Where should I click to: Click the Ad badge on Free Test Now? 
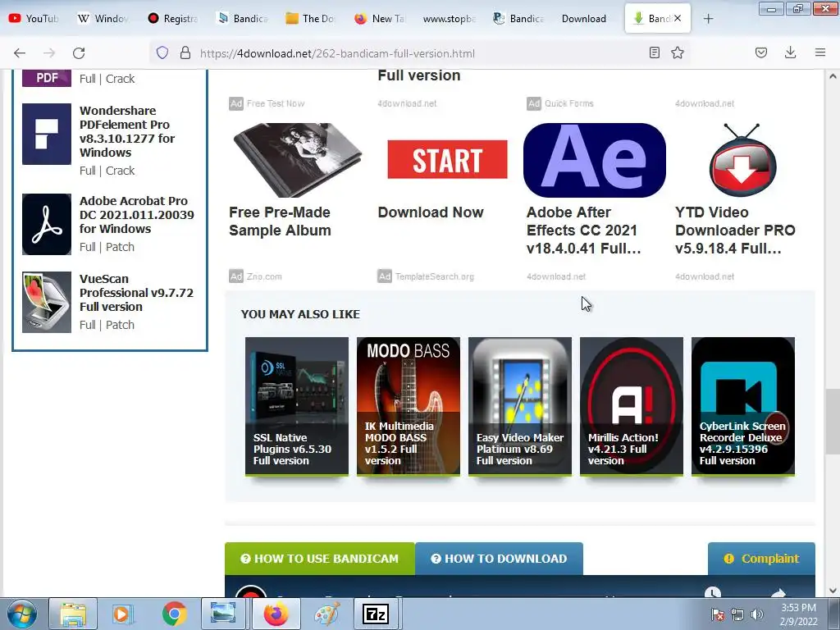(x=236, y=103)
